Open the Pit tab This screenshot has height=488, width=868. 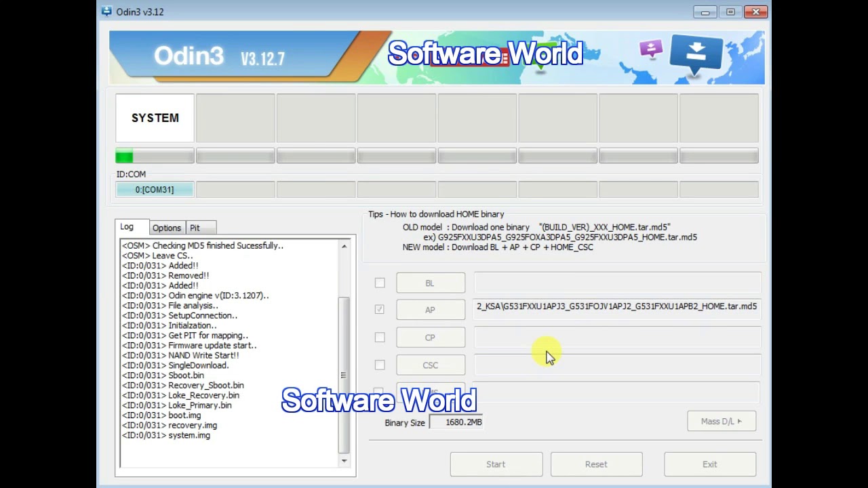pyautogui.click(x=200, y=228)
